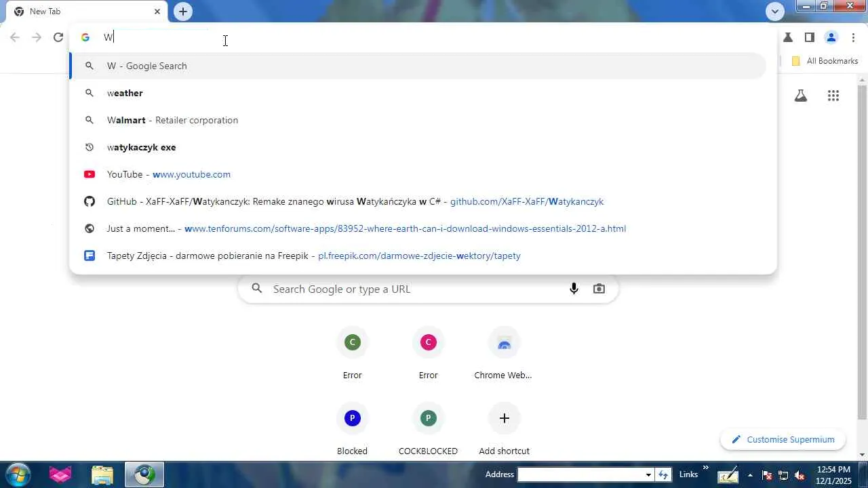Image resolution: width=868 pixels, height=488 pixels.
Task: Open the Freepik 'Tapety Zdjęcia' suggestion
Action: click(x=418, y=256)
